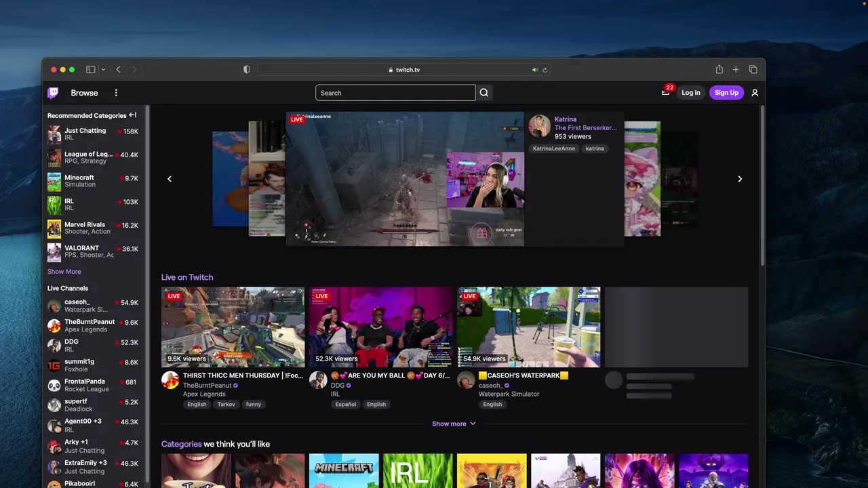Image resolution: width=868 pixels, height=488 pixels.
Task: Click DDG avatar under stream card
Action: 318,380
